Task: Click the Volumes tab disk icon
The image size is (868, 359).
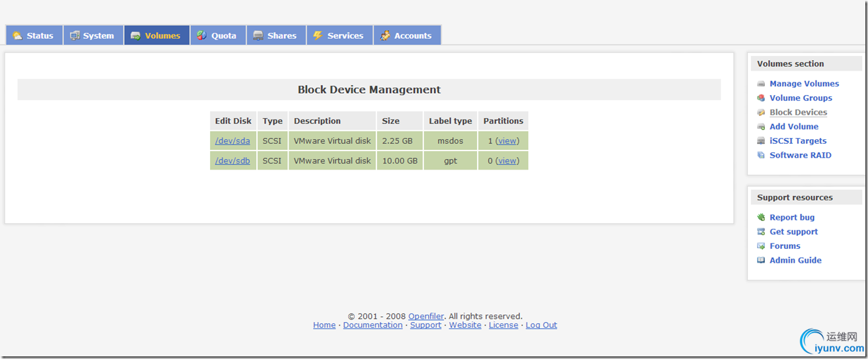Action: pos(135,36)
